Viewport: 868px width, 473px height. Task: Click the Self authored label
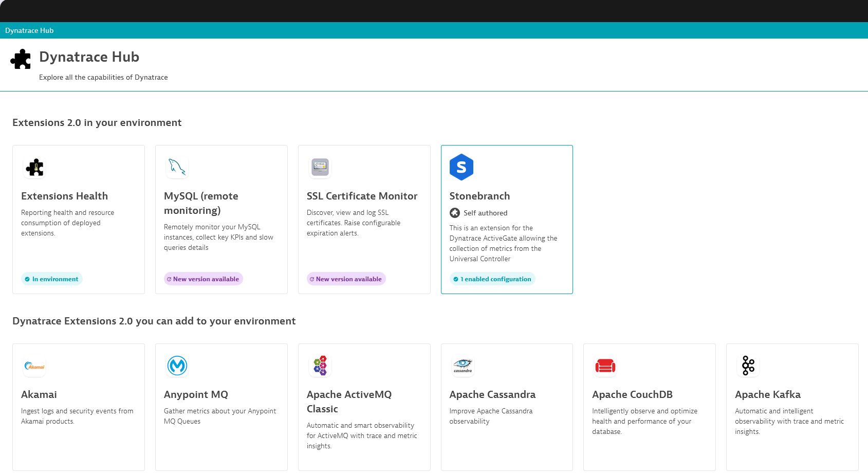[486, 213]
